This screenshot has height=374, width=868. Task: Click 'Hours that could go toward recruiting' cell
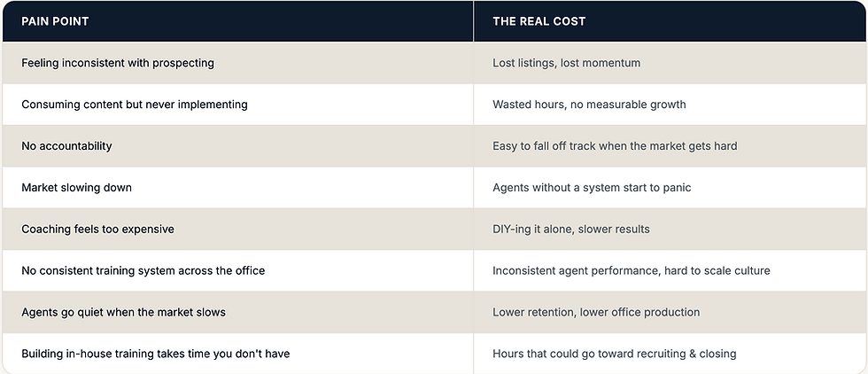pos(670,354)
